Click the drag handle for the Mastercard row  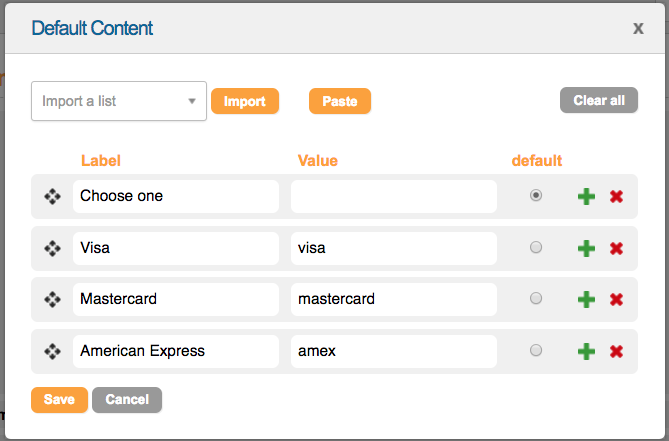[52, 299]
